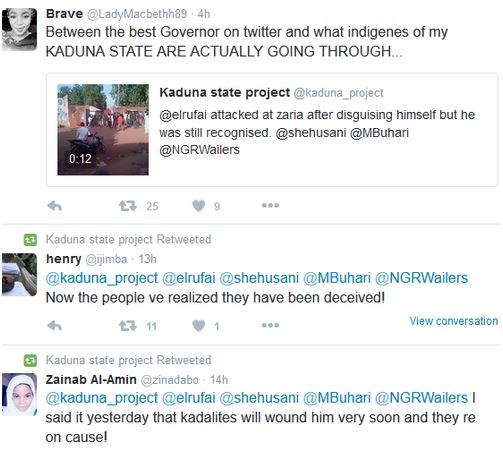The width and height of the screenshot is (503, 456).
Task: Reply to henry's tweet about deceived people
Action: click(55, 326)
